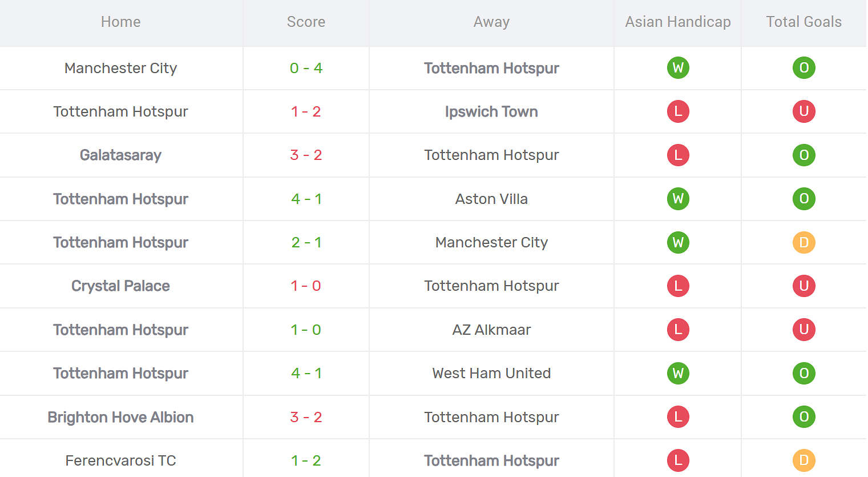868x477 pixels.
Task: Click the W badge for Manchester City 0-4 match
Action: tap(678, 67)
